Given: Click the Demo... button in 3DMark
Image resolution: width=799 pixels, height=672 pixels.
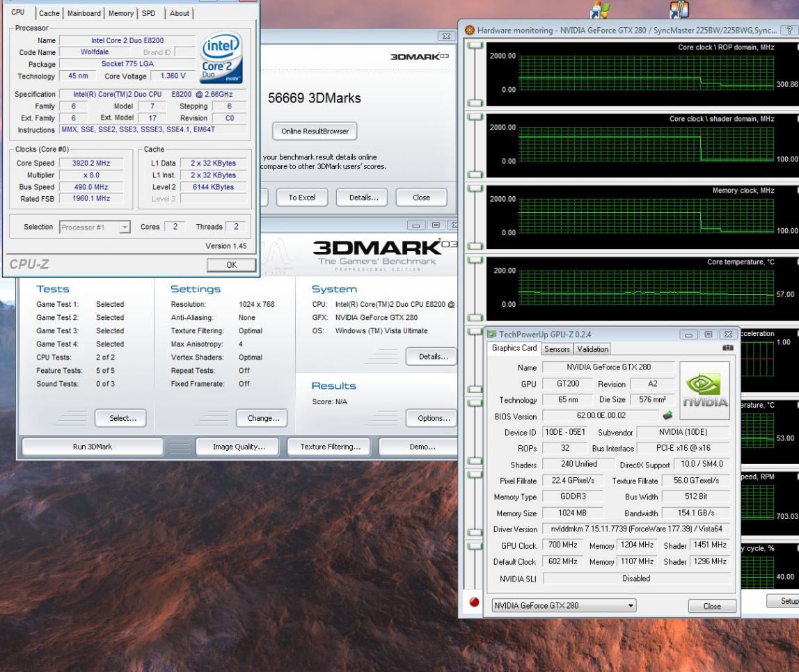Looking at the screenshot, I should pyautogui.click(x=419, y=447).
